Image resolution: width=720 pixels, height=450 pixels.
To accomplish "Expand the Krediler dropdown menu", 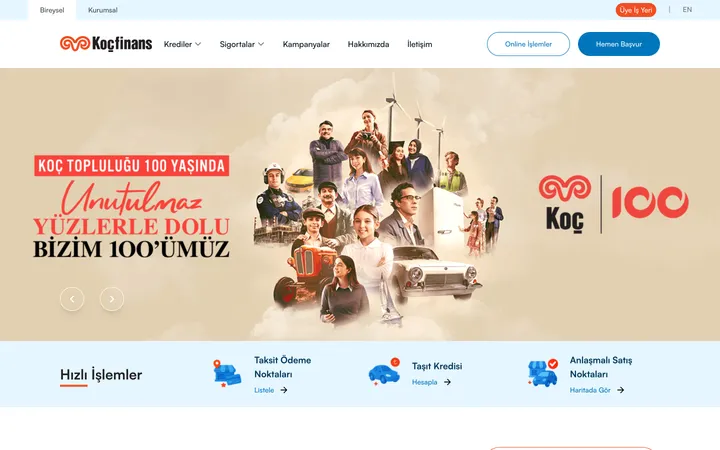I will tap(182, 44).
